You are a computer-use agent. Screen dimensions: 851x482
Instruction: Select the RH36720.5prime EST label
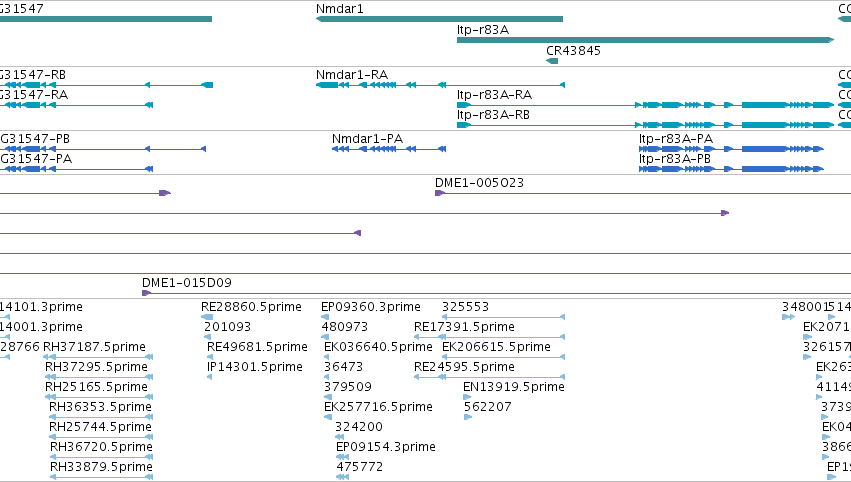click(x=101, y=447)
